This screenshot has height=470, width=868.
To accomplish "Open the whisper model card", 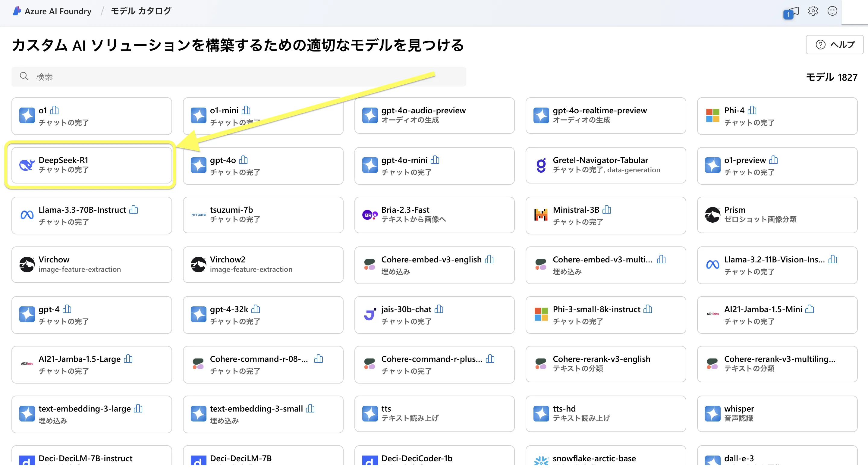I will [x=777, y=414].
